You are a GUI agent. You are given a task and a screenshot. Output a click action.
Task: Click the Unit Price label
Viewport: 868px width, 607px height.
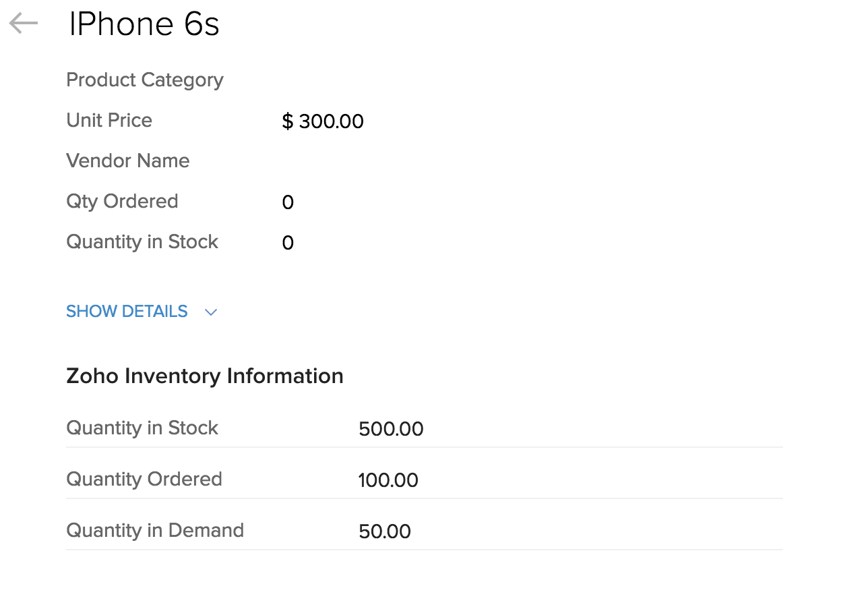109,121
